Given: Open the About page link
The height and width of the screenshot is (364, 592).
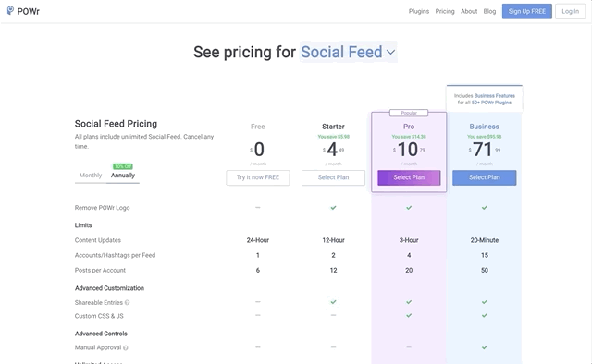Looking at the screenshot, I should [x=469, y=11].
